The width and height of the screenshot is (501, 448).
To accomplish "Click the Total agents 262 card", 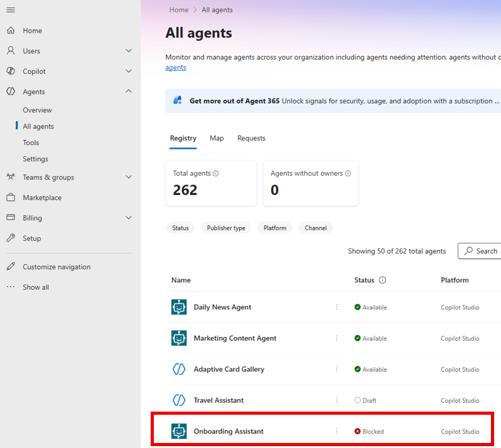I will 211,183.
